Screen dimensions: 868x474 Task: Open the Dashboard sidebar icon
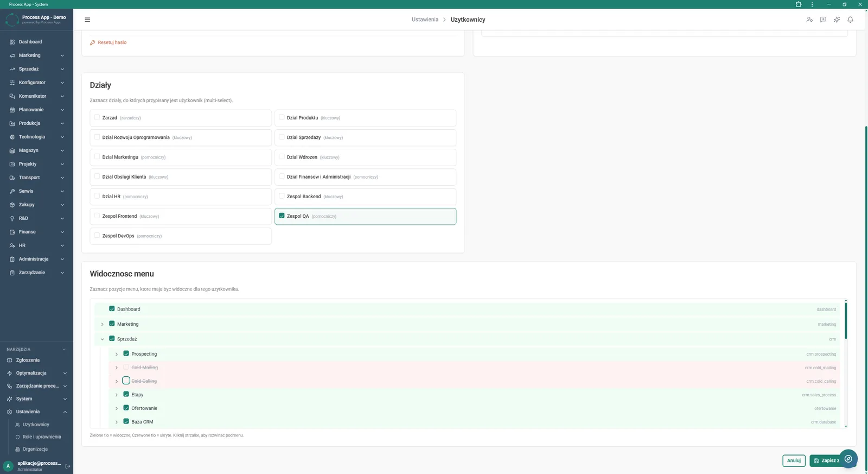point(12,42)
